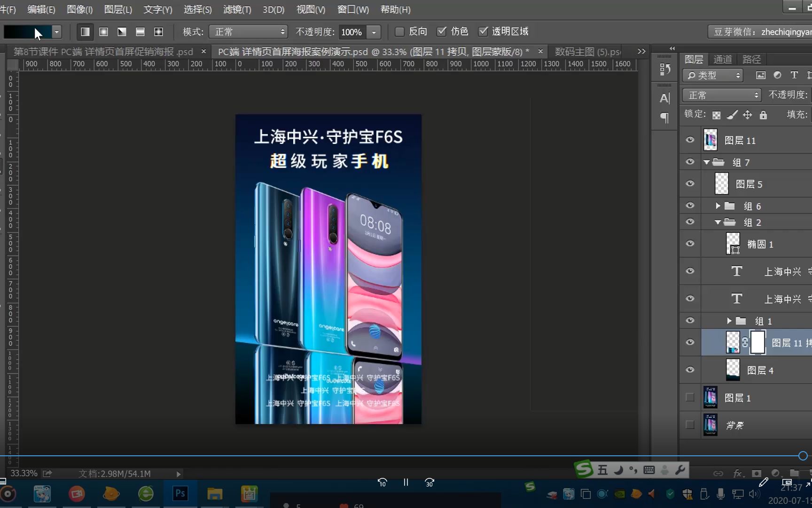The height and width of the screenshot is (508, 812).
Task: Close the PC端 详情页首屏海报案例演示.psd tab
Action: [x=540, y=51]
